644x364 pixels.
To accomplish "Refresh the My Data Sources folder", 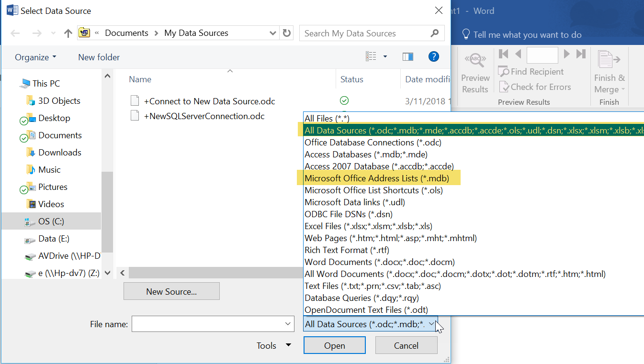I will pos(286,33).
